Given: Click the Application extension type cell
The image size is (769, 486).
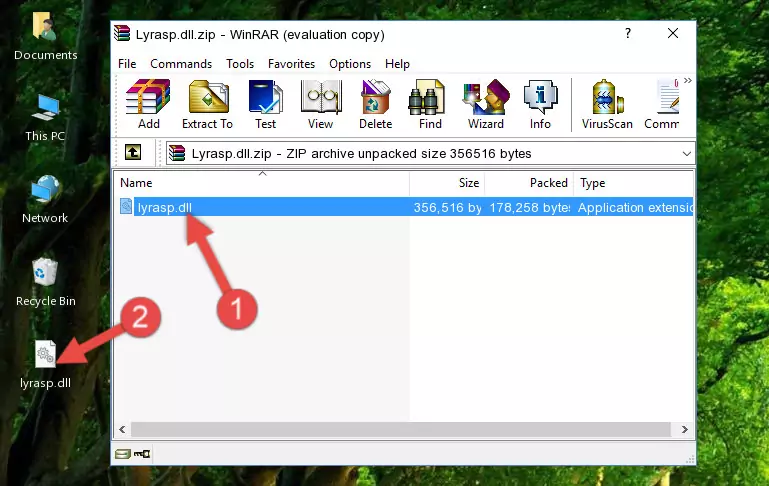Looking at the screenshot, I should tap(635, 207).
